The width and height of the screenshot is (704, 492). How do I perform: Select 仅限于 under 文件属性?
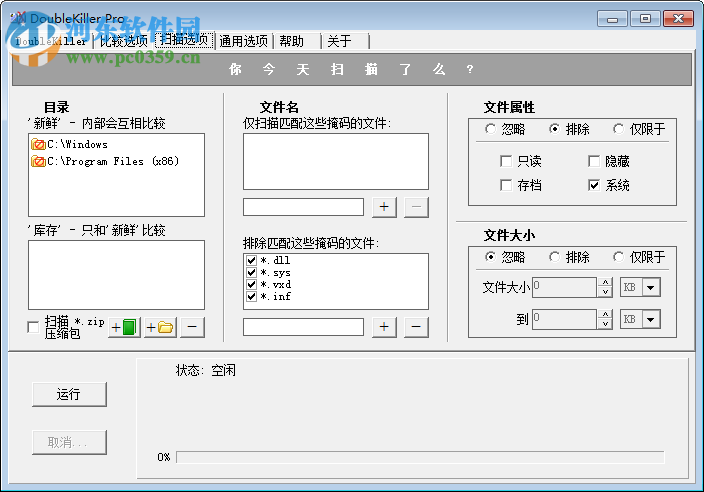click(619, 129)
